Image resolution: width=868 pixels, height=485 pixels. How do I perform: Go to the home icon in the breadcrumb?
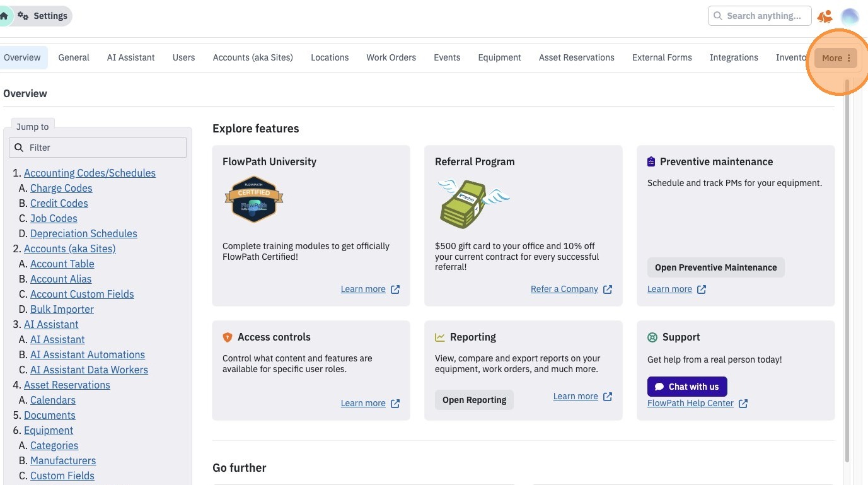(4, 16)
